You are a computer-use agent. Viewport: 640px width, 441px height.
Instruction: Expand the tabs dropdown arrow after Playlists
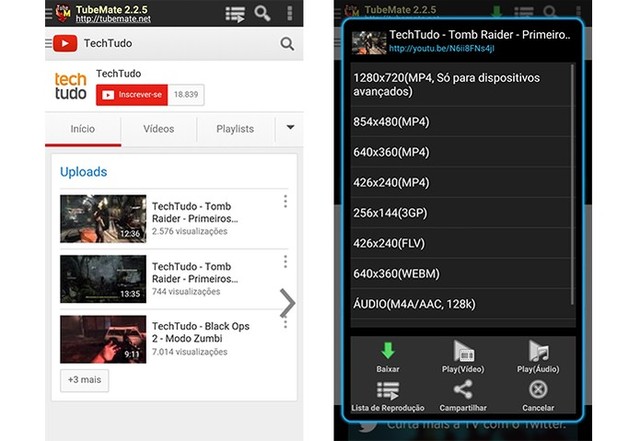click(290, 127)
